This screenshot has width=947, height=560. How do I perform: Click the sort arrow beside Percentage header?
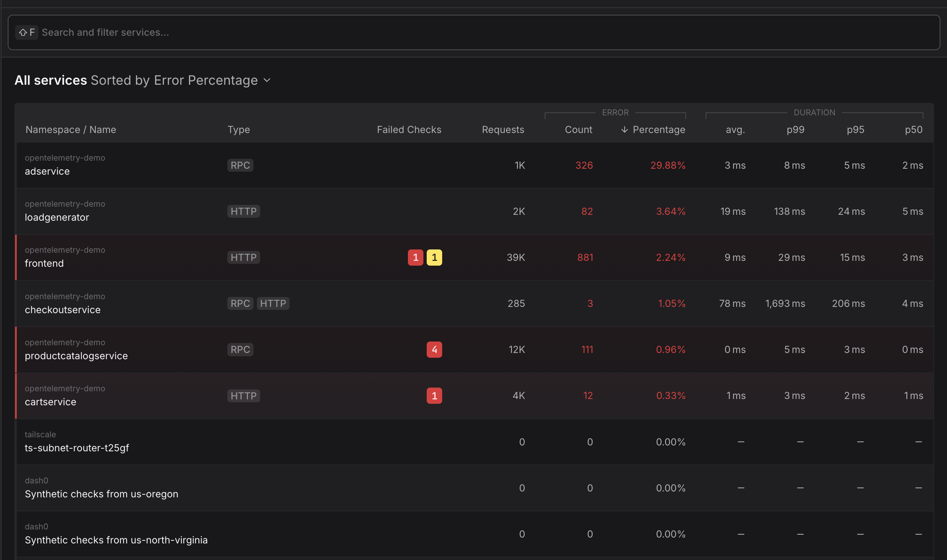point(624,130)
